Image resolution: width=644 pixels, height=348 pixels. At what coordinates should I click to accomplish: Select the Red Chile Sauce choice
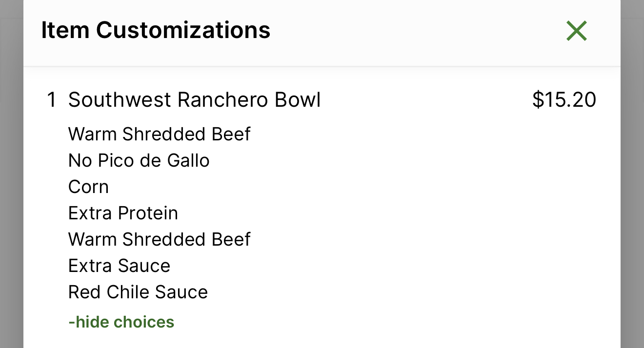[x=138, y=292]
